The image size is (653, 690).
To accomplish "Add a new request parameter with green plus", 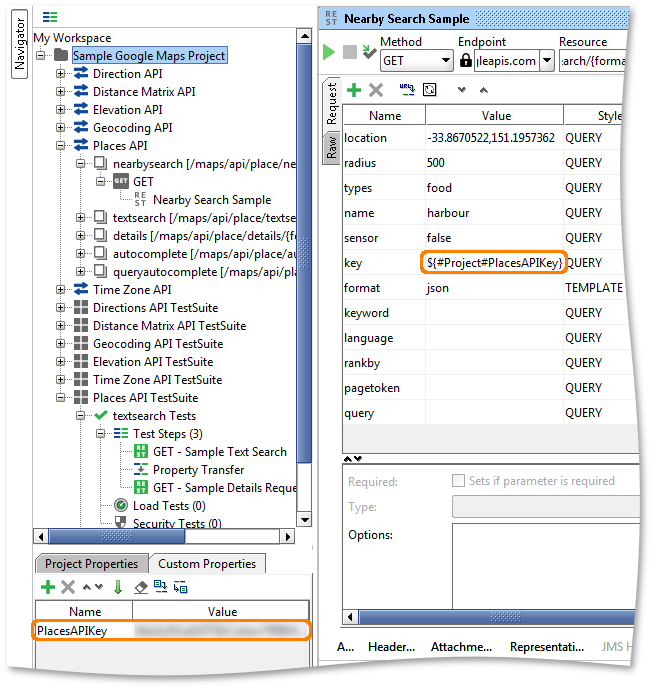I will pyautogui.click(x=354, y=90).
